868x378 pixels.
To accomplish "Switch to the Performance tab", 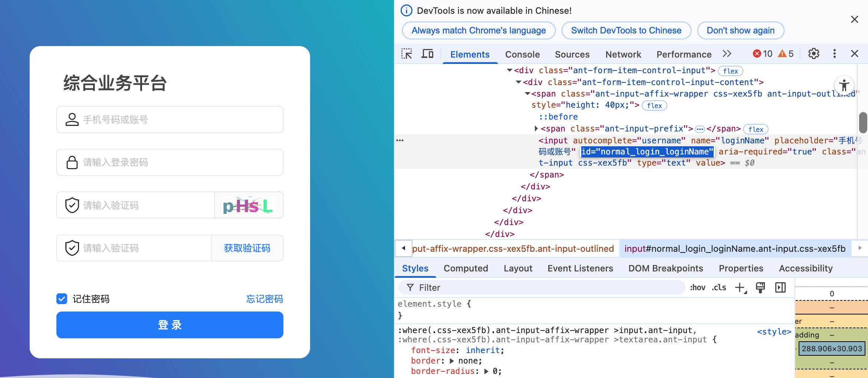I will (684, 54).
